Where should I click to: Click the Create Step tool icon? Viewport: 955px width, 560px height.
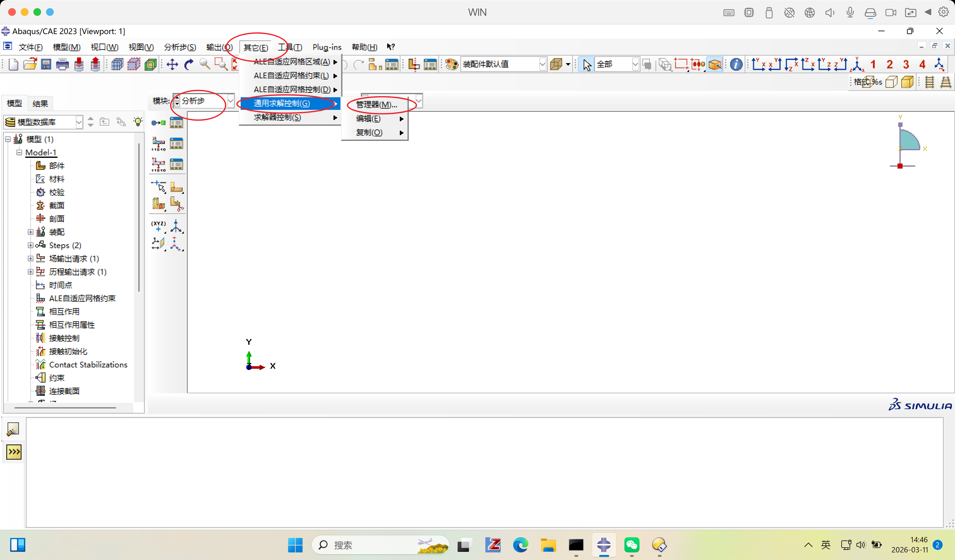[159, 123]
